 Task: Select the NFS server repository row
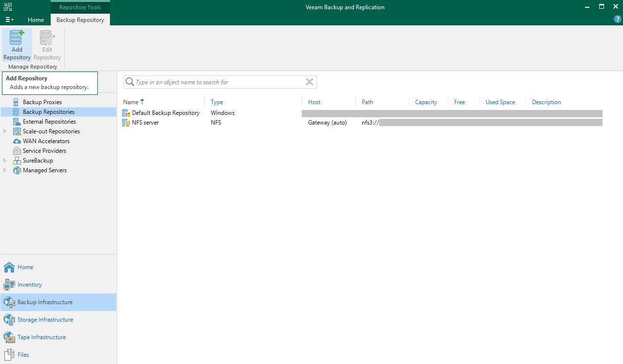click(x=145, y=122)
